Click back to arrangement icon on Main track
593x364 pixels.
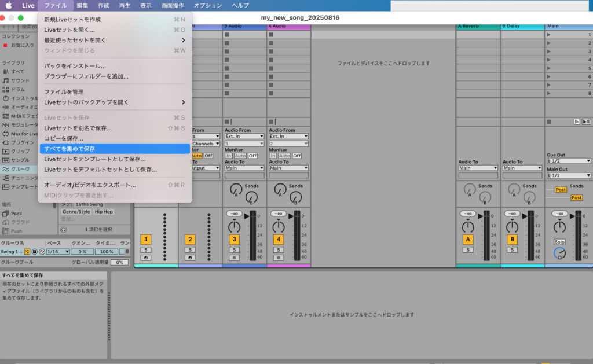[x=577, y=122]
